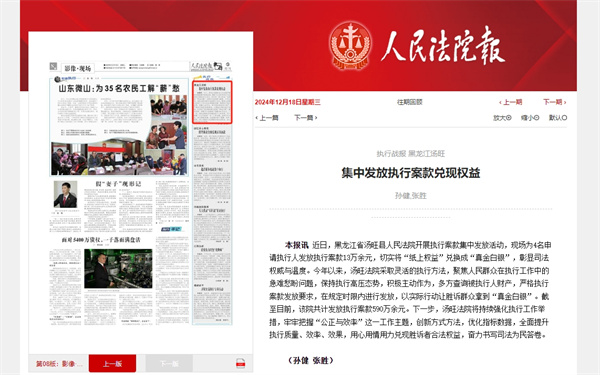Open the 假"妻子"现形记 article
Screen dimensions: 600x375
(118, 184)
